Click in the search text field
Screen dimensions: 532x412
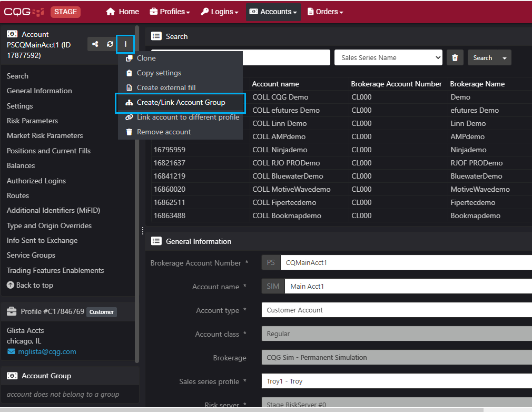286,58
